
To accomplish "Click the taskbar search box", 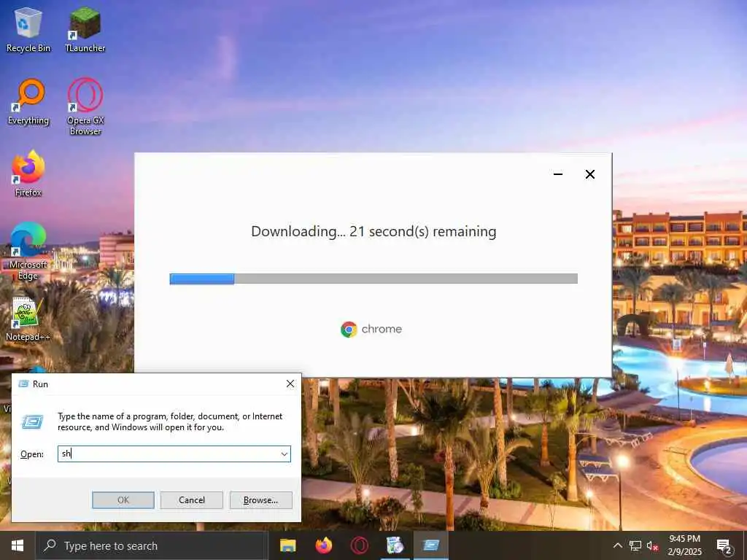I will pyautogui.click(x=152, y=545).
